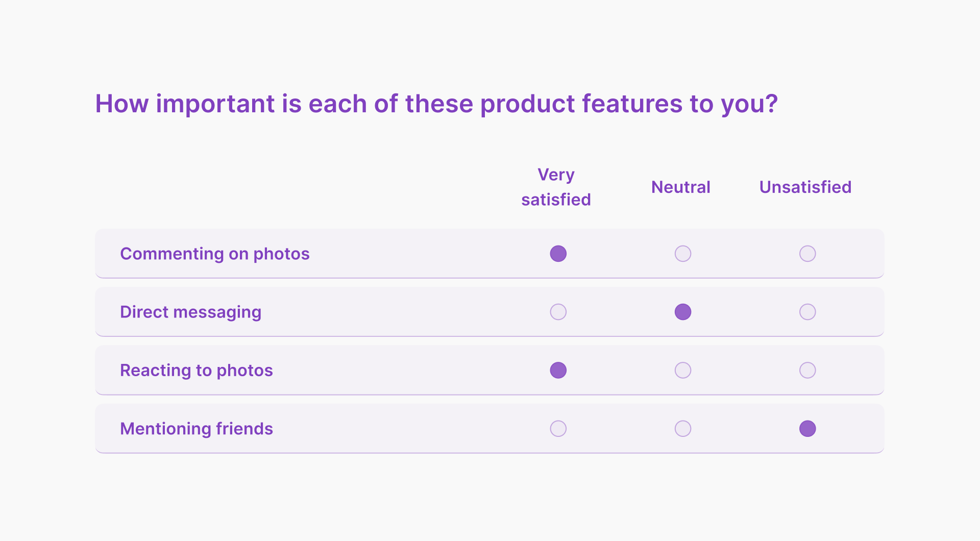Select Very satisfied for Reacting to photos
980x541 pixels.
[x=558, y=370]
